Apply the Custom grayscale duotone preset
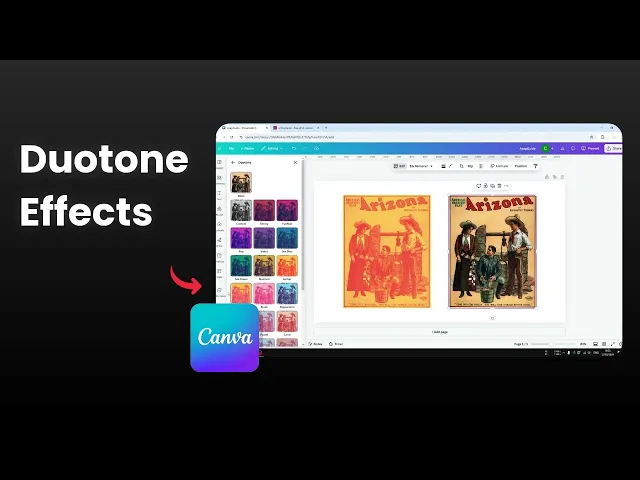Image resolution: width=640 pixels, height=480 pixels. (241, 210)
